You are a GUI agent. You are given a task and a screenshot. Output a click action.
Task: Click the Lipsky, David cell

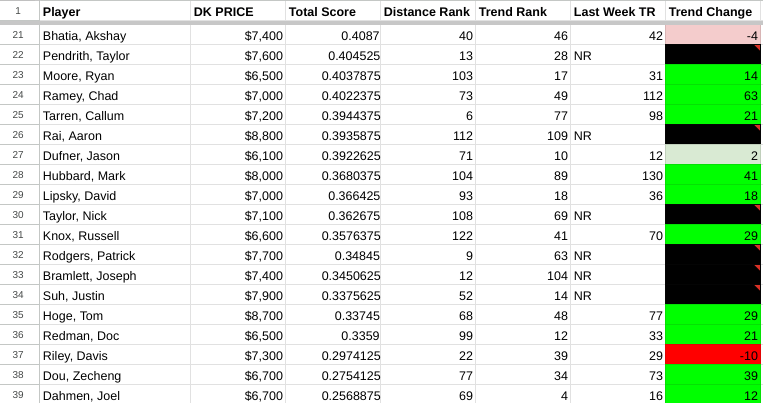[115, 195]
